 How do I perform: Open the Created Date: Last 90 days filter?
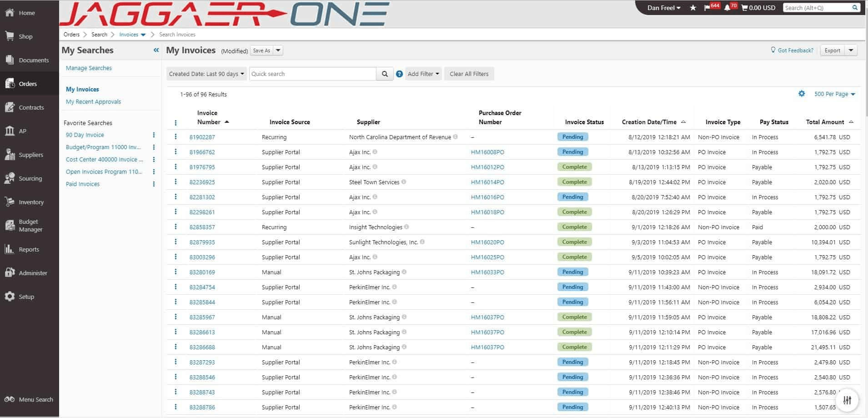point(206,74)
